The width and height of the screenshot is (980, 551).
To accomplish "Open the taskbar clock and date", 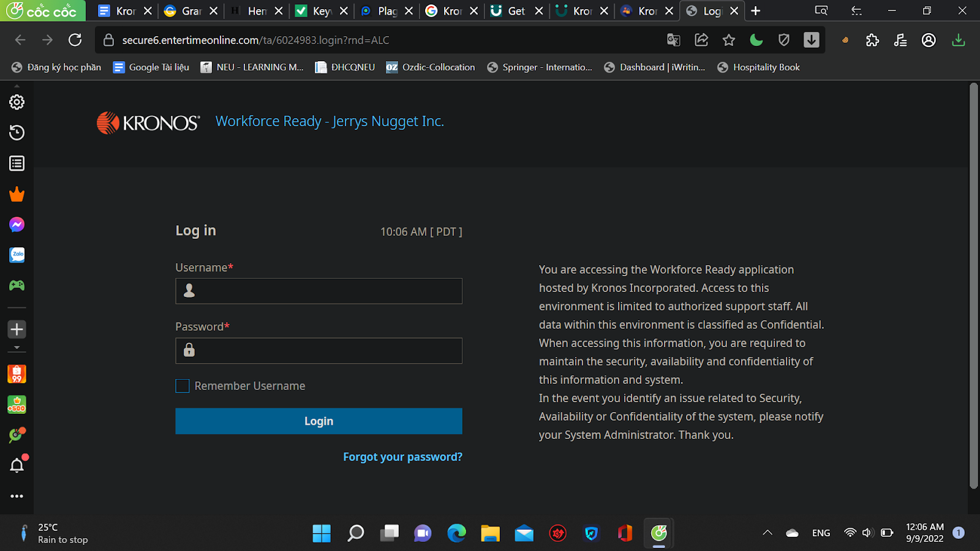I will 925,533.
